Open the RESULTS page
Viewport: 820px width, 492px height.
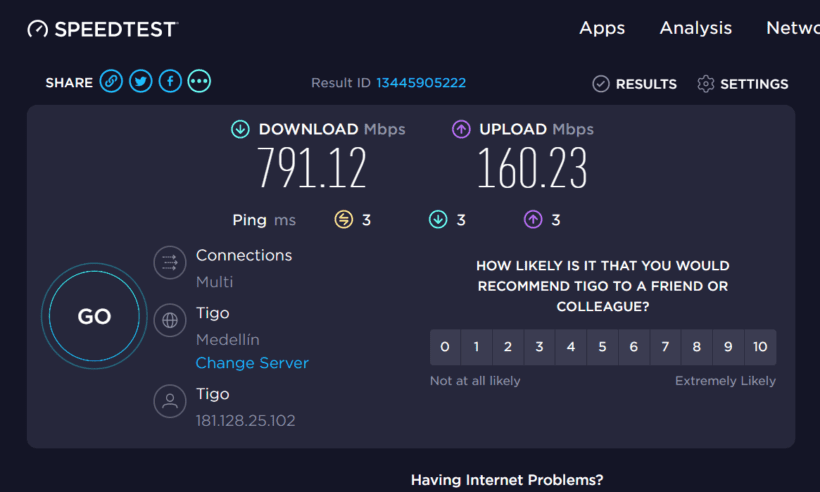[646, 84]
